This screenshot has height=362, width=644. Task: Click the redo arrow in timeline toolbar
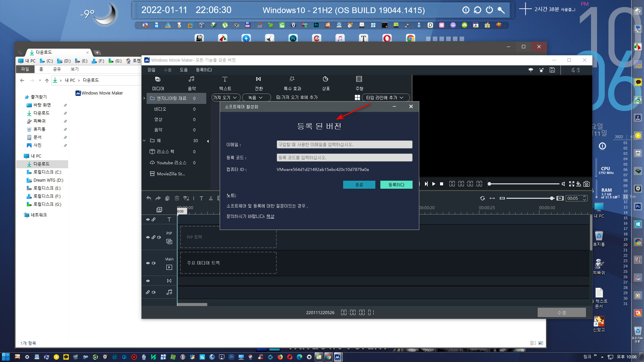click(158, 198)
